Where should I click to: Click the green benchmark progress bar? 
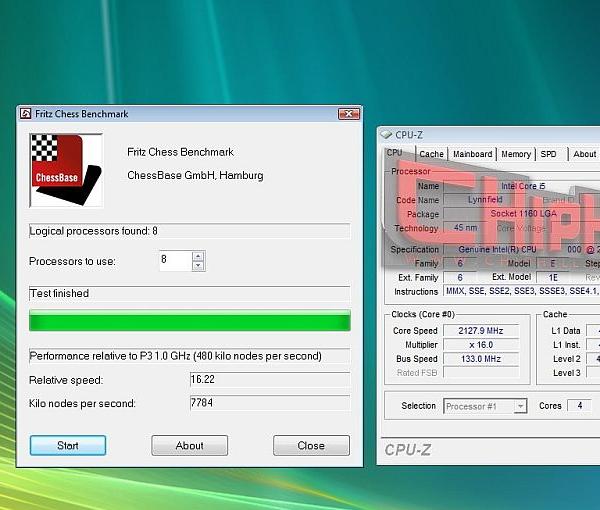[190, 320]
